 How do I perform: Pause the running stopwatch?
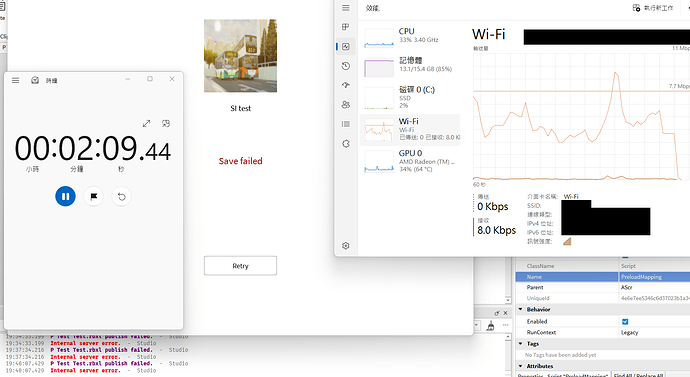(65, 196)
